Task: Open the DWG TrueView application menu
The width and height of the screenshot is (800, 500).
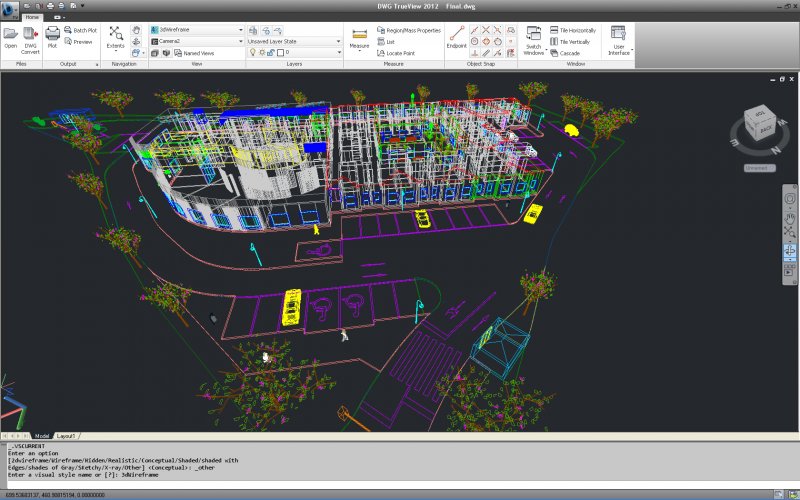Action: (x=9, y=10)
